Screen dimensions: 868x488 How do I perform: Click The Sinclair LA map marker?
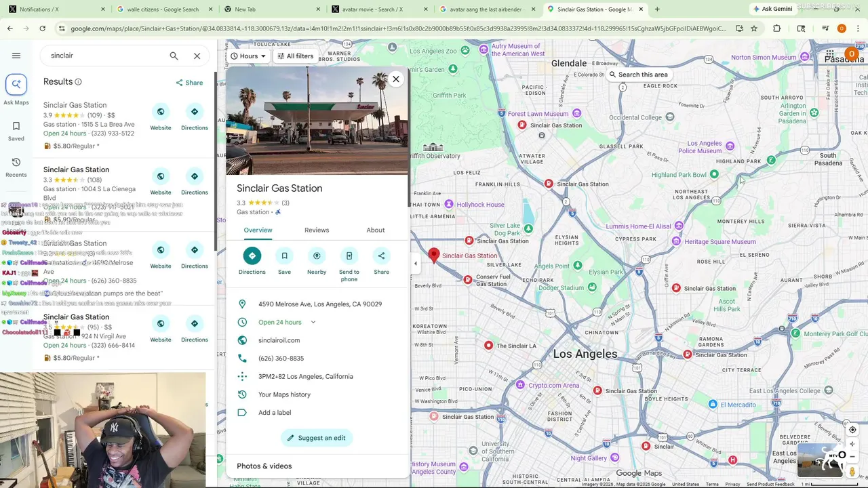(488, 346)
